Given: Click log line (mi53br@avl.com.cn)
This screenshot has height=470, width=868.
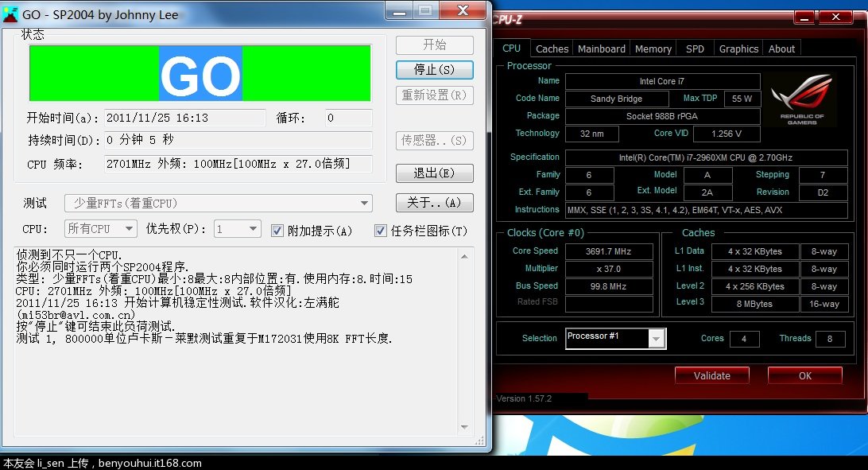Looking at the screenshot, I should tap(76, 314).
